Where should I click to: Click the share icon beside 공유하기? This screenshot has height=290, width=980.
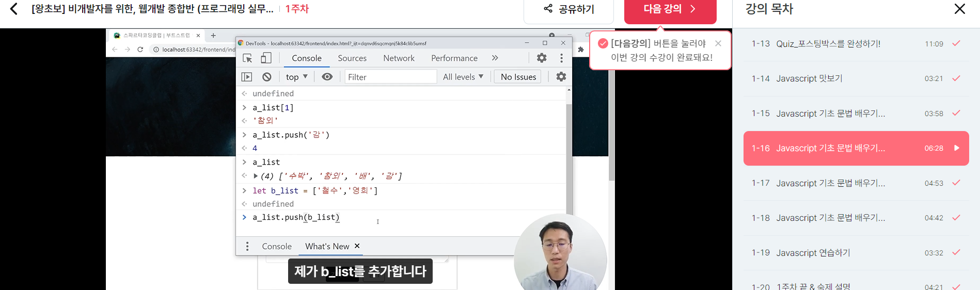(x=548, y=9)
